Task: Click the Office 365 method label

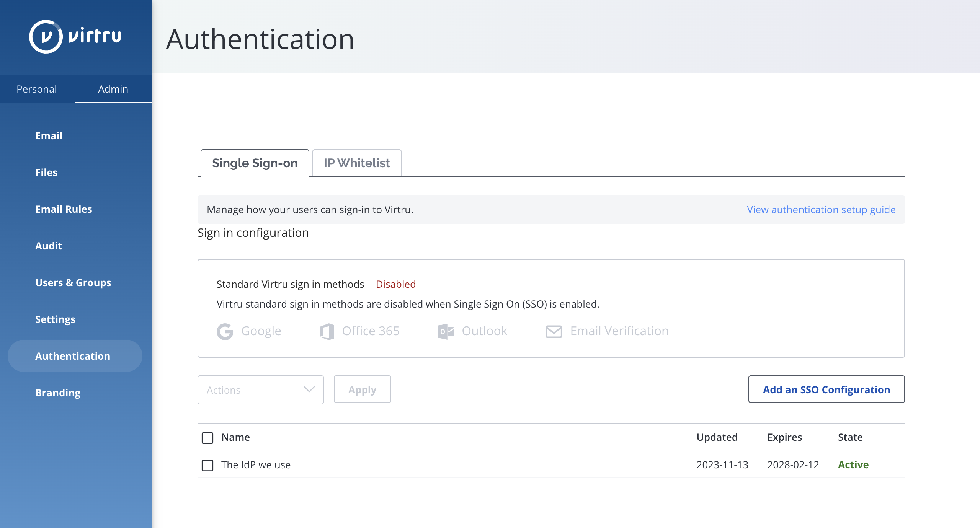Action: (x=371, y=331)
